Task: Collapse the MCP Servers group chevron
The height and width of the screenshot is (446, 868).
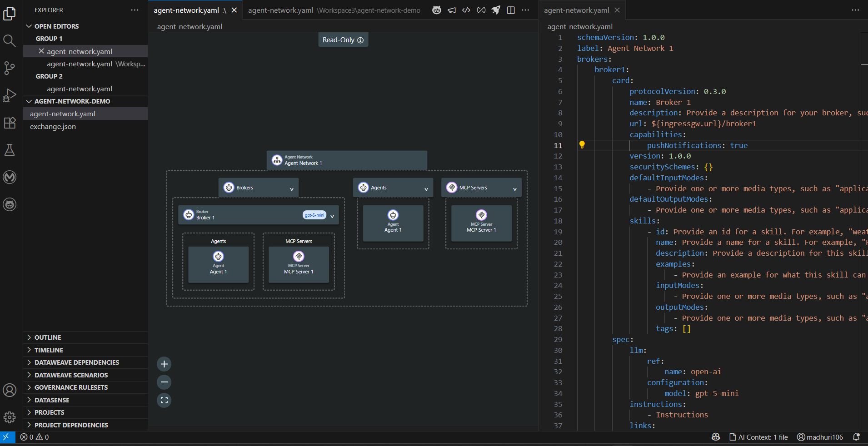Action: [x=515, y=189]
